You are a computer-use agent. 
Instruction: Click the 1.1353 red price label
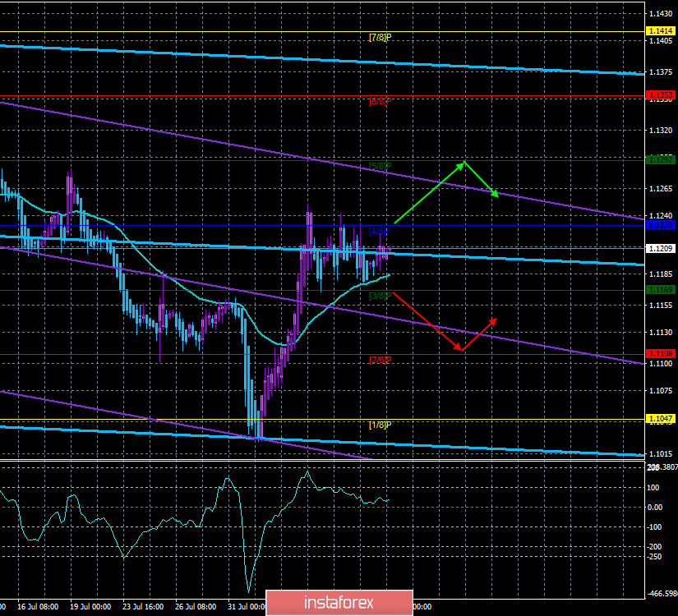pos(660,95)
